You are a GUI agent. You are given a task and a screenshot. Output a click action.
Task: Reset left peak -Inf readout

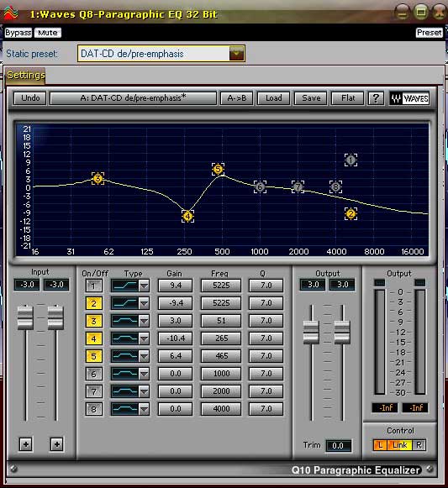point(385,407)
